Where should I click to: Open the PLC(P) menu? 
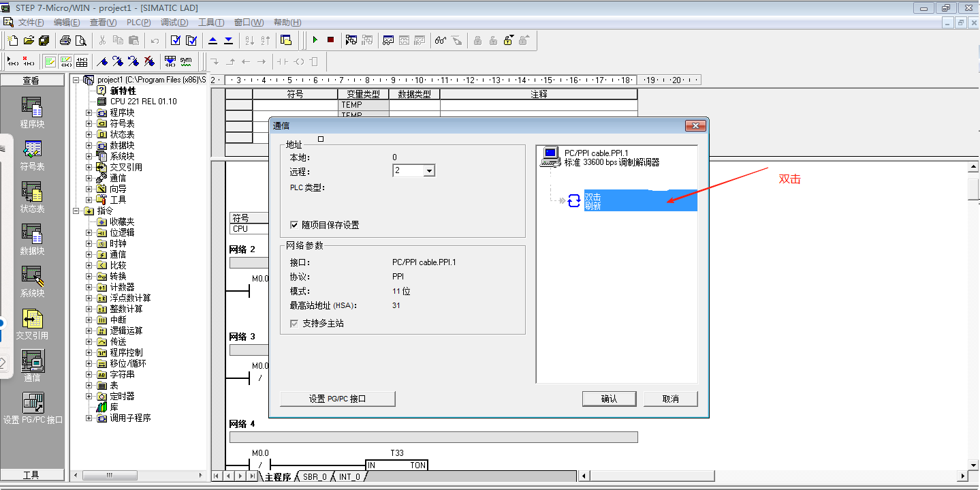coord(139,22)
